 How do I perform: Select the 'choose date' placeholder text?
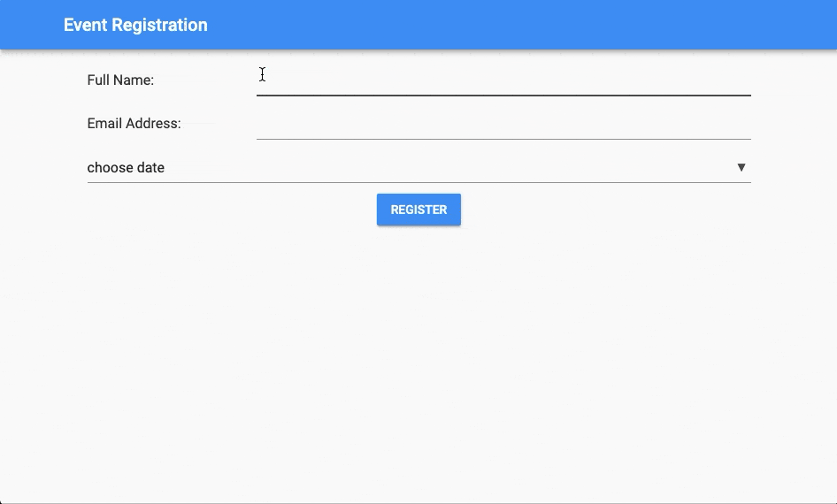pos(126,168)
